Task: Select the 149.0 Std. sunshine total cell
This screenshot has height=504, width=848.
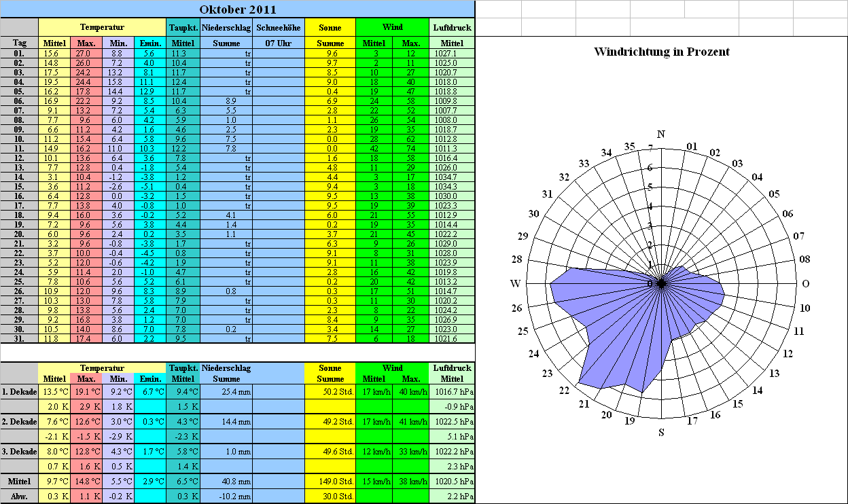Action: pyautogui.click(x=330, y=481)
